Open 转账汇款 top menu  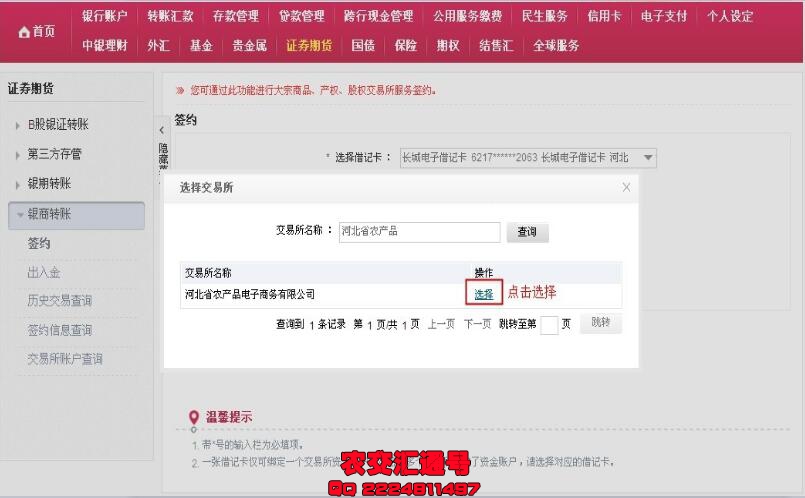pos(170,16)
